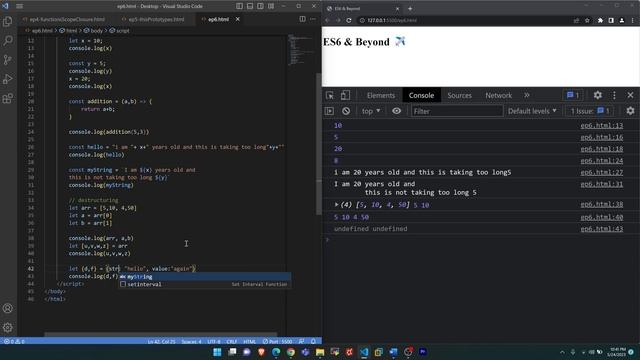
Task: Toggle console sidebar
Action: (x=329, y=111)
